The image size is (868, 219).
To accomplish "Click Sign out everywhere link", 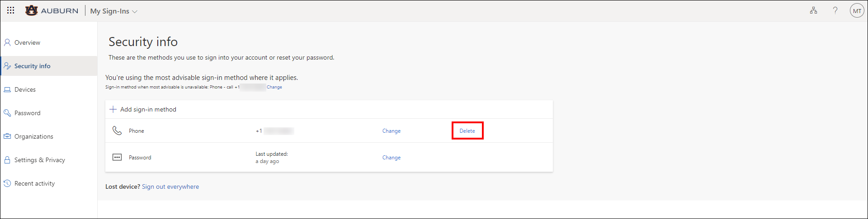I will click(x=170, y=186).
